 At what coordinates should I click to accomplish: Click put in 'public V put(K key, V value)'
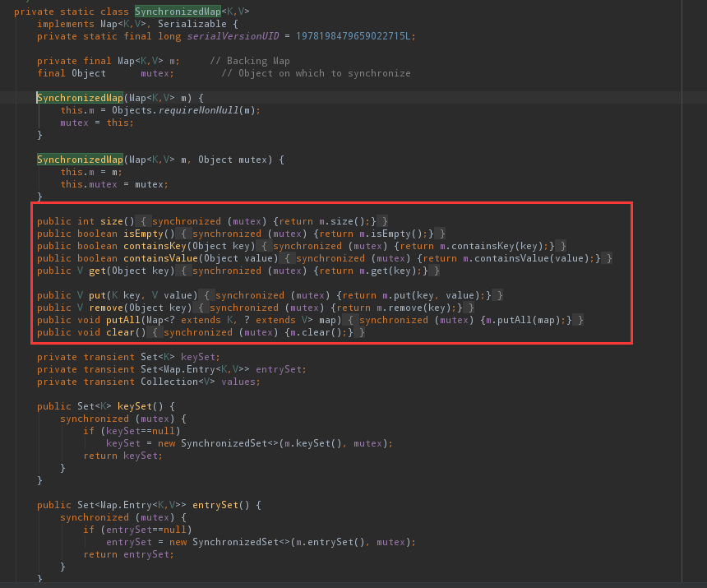click(97, 295)
